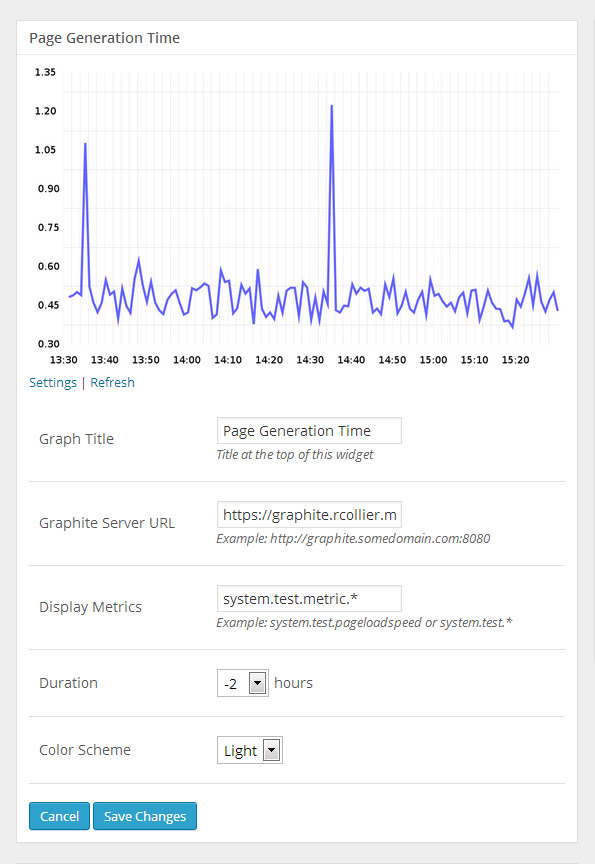Select the Display Metrics input box

309,598
